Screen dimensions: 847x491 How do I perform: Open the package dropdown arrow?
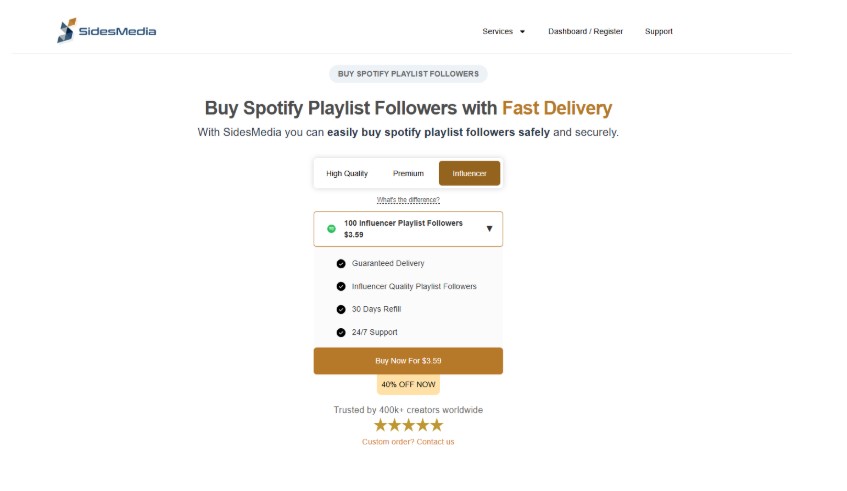pos(489,229)
